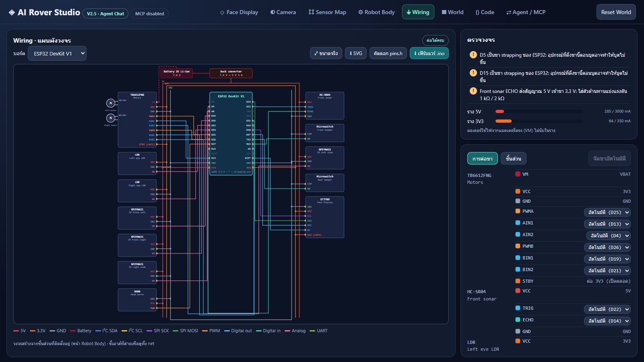Select the Rear bumper Microswitch block
The image size is (644, 362).
(324, 183)
